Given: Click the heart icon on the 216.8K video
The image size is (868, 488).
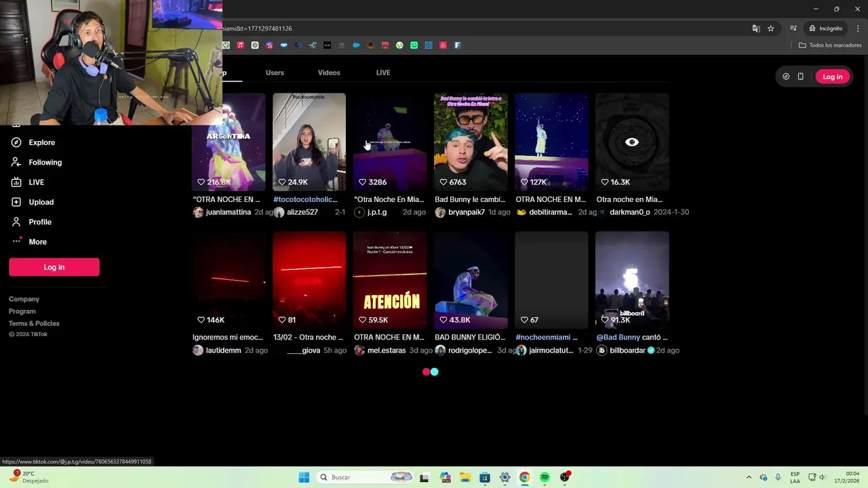Looking at the screenshot, I should click(x=201, y=182).
